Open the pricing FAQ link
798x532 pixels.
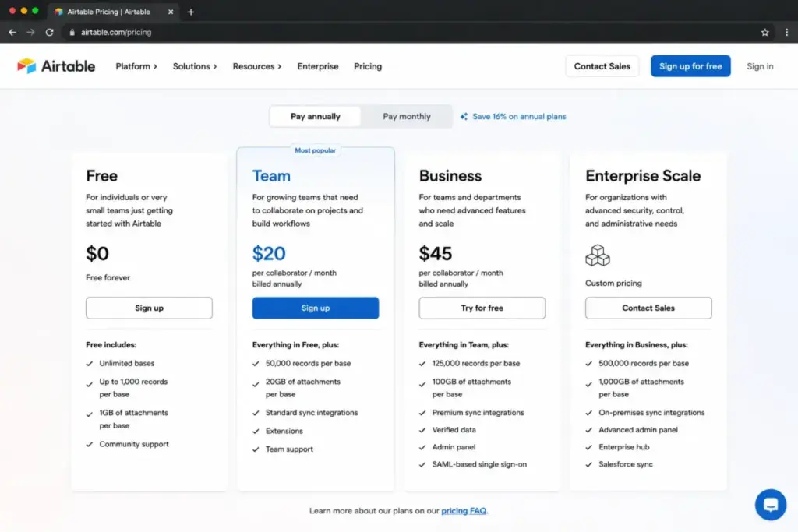coord(464,511)
